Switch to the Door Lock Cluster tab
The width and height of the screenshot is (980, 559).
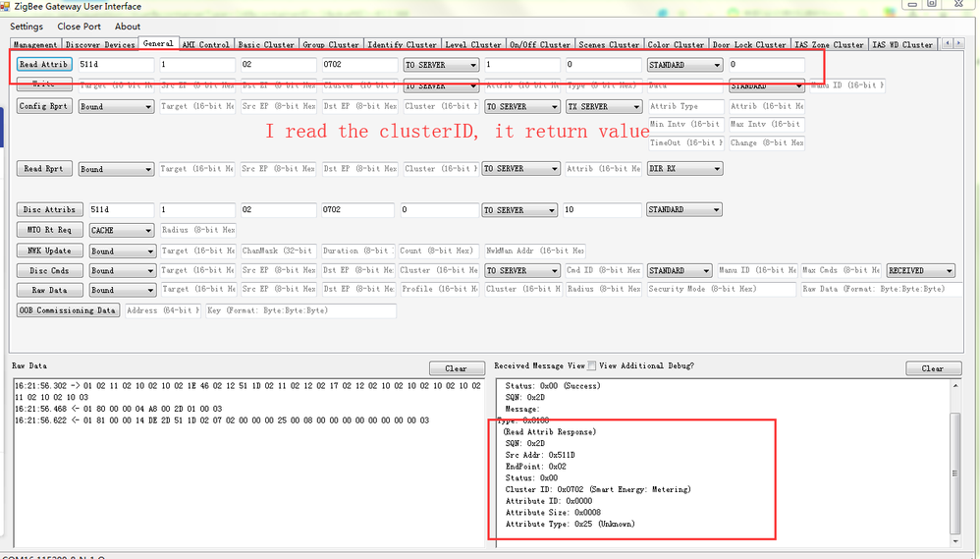(749, 44)
